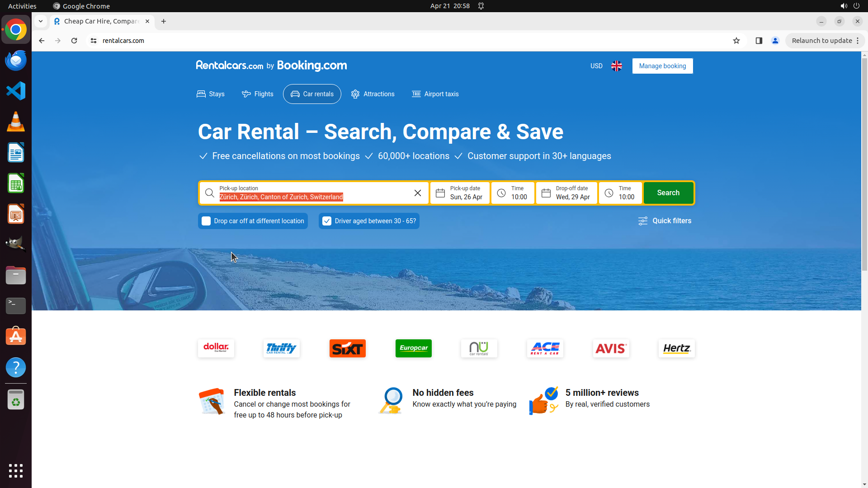Switch to the Flights tab

(258, 94)
